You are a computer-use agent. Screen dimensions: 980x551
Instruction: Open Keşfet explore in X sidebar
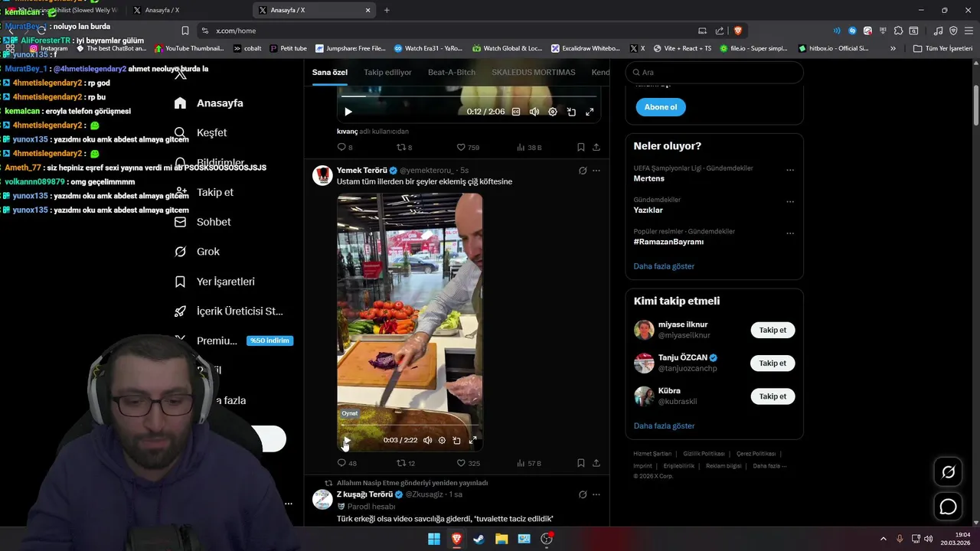[x=201, y=132]
